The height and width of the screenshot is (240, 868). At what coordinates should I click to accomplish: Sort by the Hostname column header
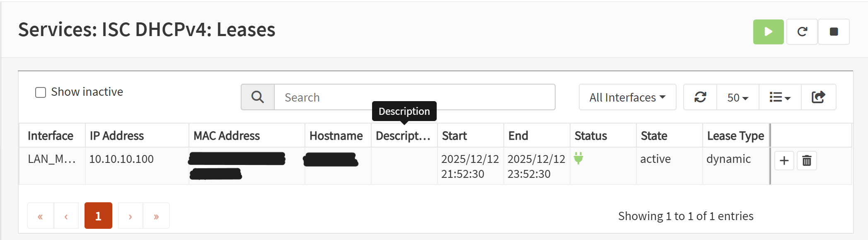tap(336, 136)
